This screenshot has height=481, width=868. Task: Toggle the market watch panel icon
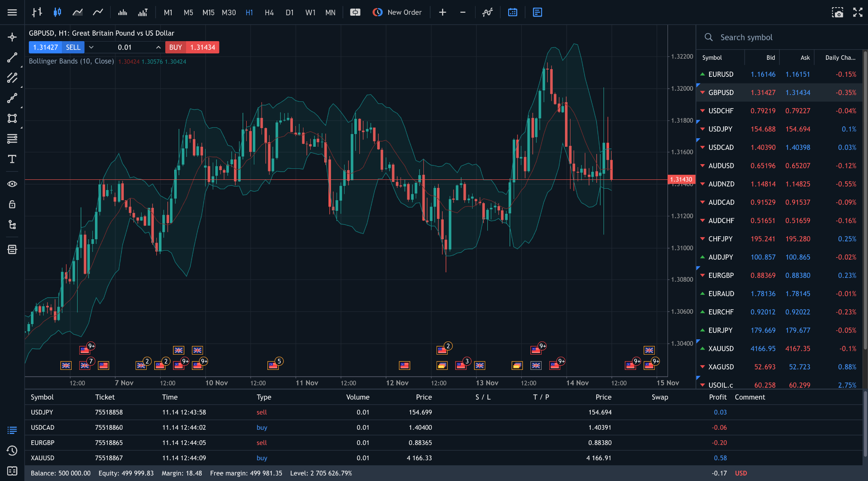[537, 12]
